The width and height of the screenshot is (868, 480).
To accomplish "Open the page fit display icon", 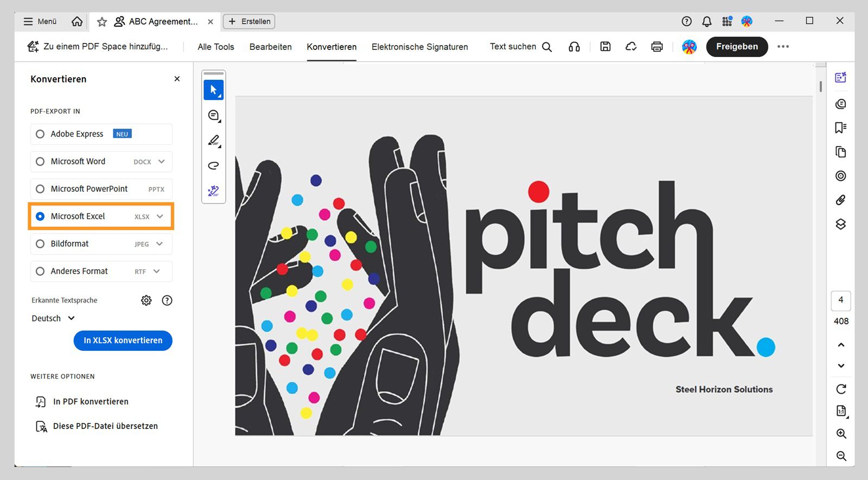I will pos(841,411).
